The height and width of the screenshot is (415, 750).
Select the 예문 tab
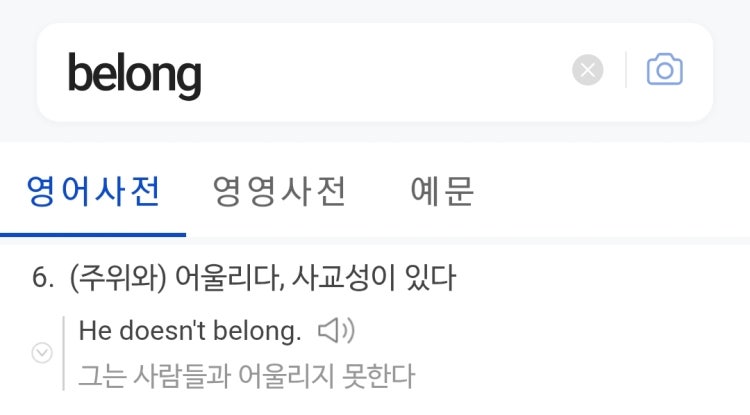(x=443, y=190)
